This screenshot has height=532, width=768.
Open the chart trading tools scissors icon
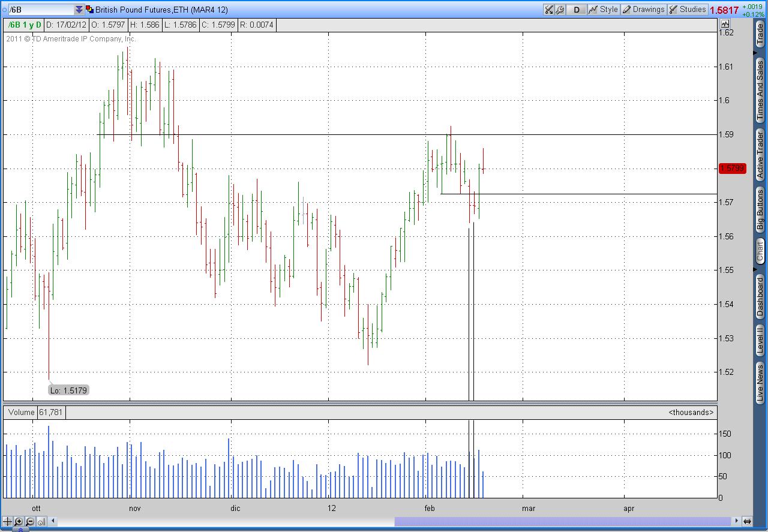pyautogui.click(x=549, y=10)
